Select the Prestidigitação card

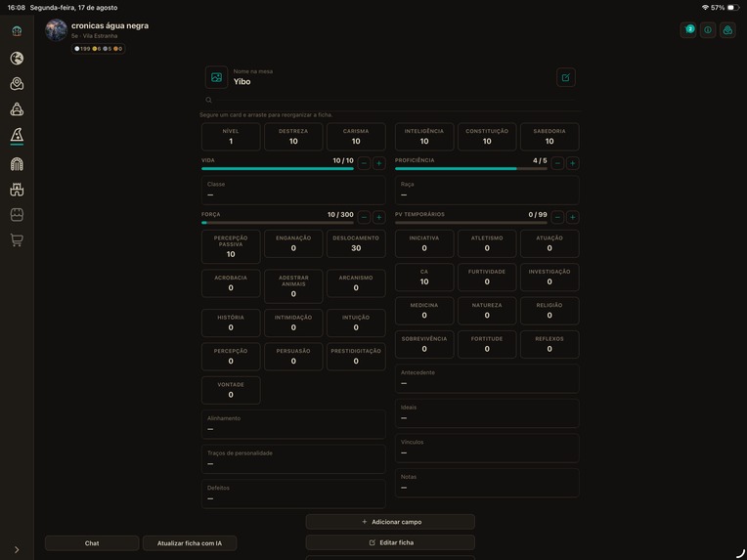[356, 357]
